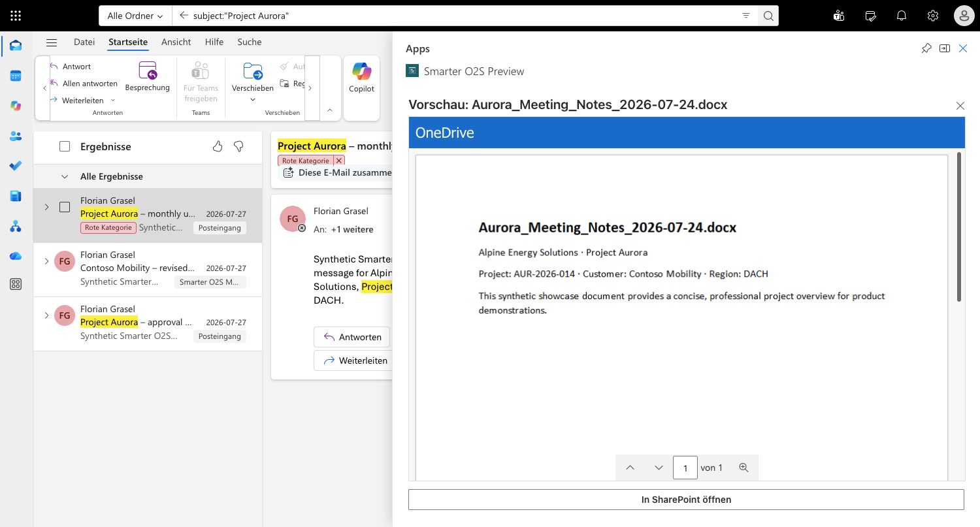
Task: Expand Contoso Mobility revised conversation
Action: pos(46,261)
